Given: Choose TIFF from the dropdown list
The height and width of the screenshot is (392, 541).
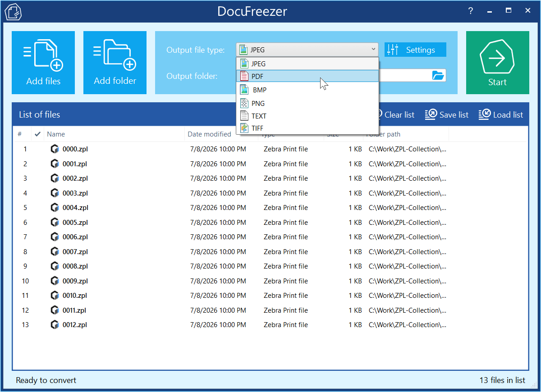Looking at the screenshot, I should point(307,128).
